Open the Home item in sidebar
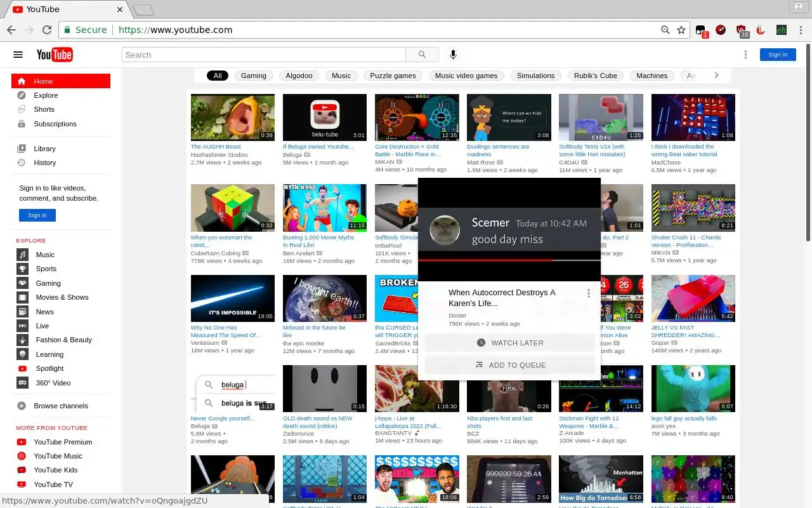Screen dimensions: 812x508 [x=61, y=81]
